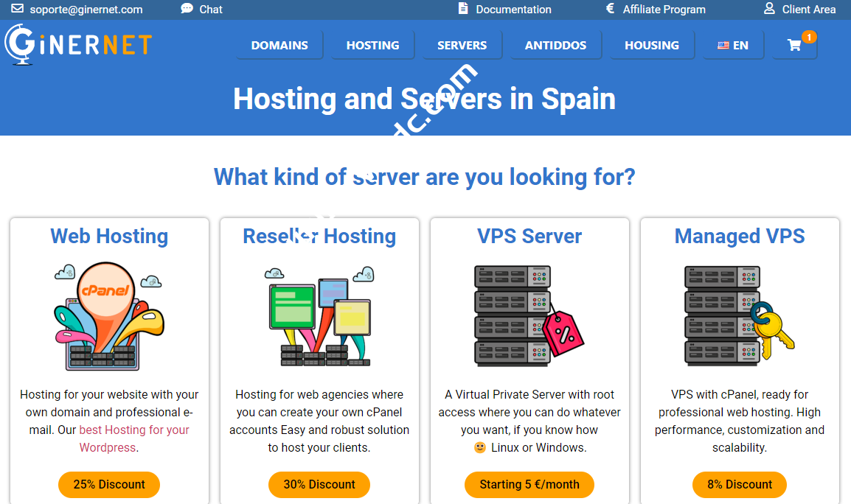Click the Starting 5 €/month button
This screenshot has width=851, height=504.
[x=529, y=484]
